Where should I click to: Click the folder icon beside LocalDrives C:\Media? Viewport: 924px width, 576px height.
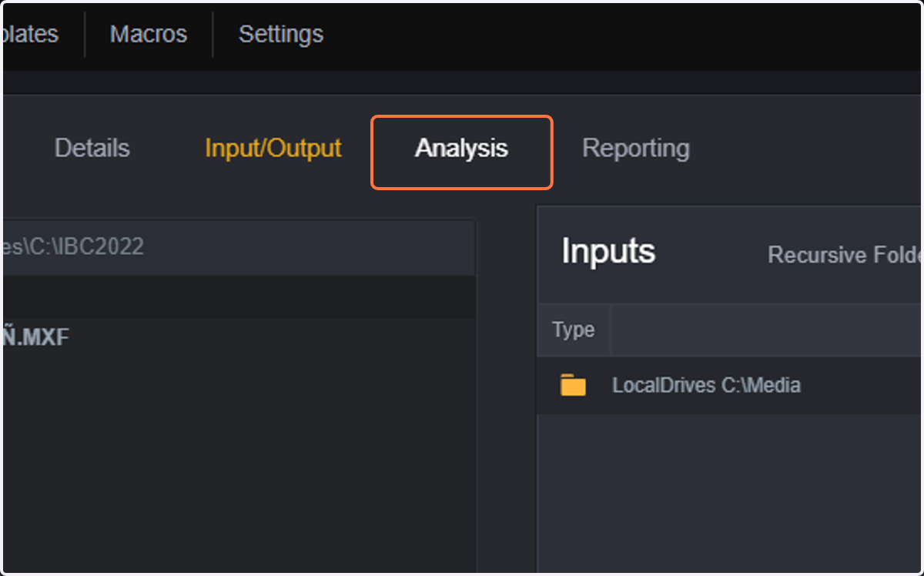pos(573,385)
